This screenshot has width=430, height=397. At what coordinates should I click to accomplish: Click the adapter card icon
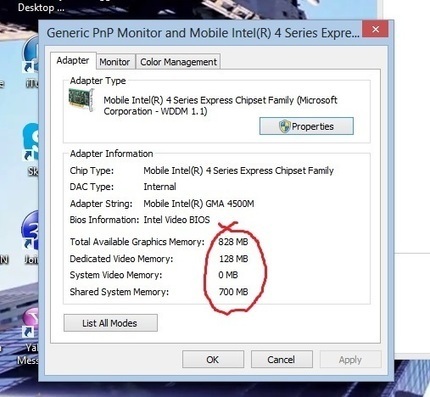[80, 100]
